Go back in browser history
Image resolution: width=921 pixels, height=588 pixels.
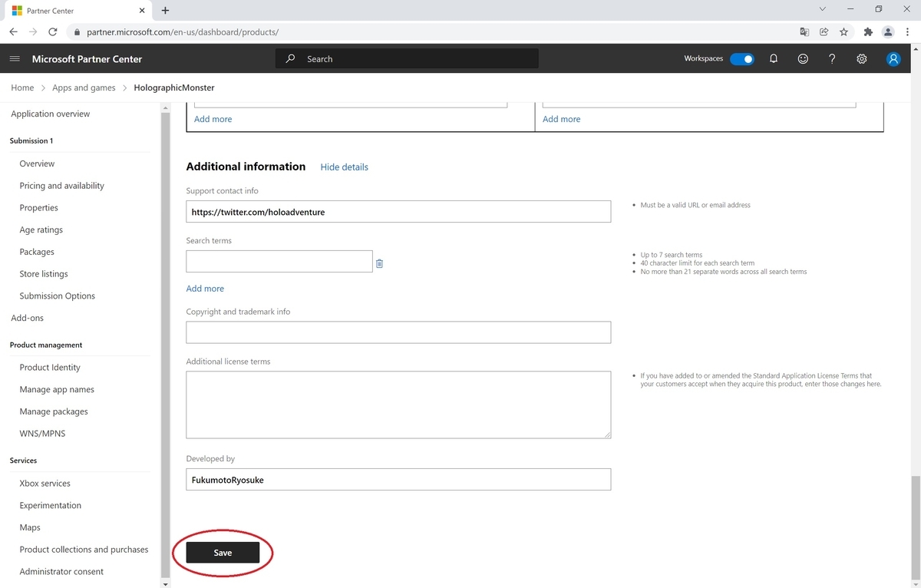(13, 32)
